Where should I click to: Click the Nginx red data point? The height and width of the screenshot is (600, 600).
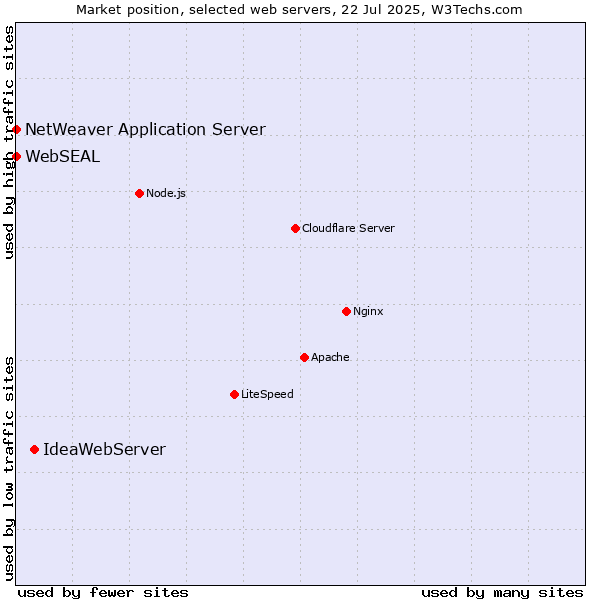346,311
